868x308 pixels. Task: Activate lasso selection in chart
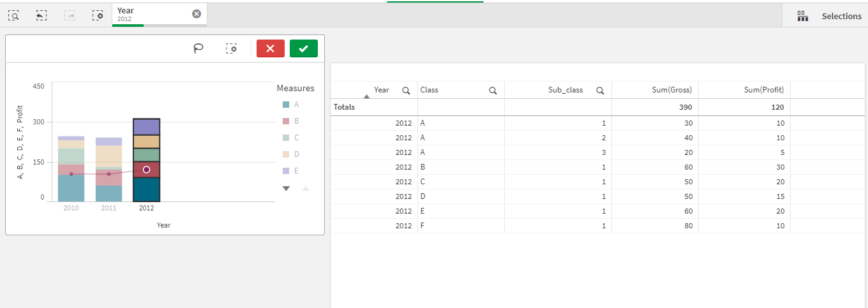[x=198, y=48]
